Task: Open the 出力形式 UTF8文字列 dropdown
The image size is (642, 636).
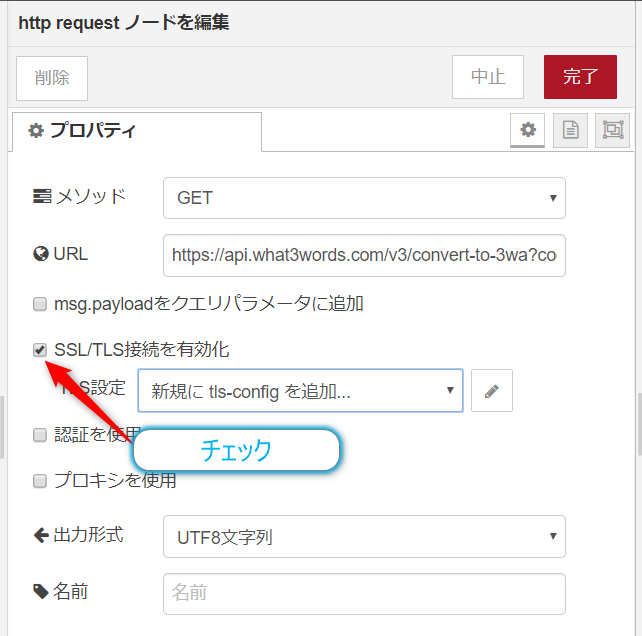Action: [x=364, y=536]
